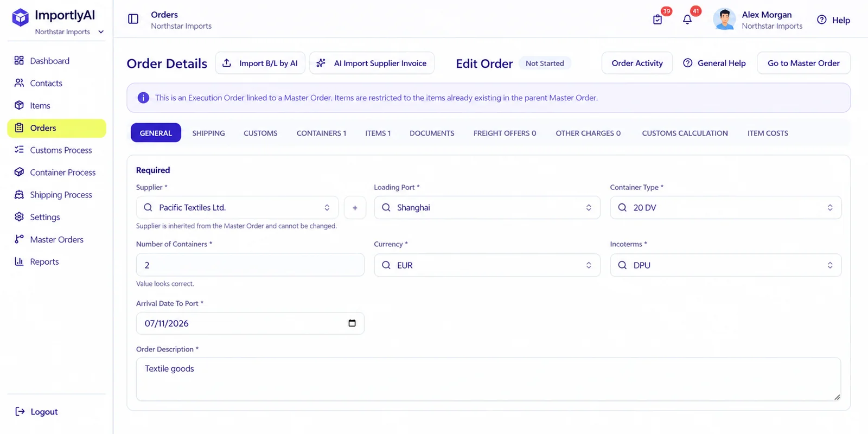Screen dimensions: 868x434
Task: Click Alex Morgan's avatar picture
Action: [724, 20]
